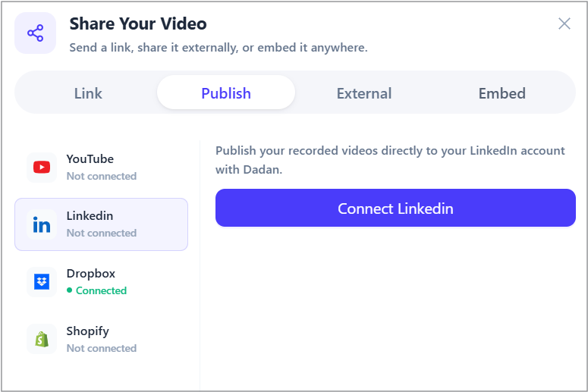Screen dimensions: 588x392
Task: Select the YouTube label text
Action: tap(90, 159)
